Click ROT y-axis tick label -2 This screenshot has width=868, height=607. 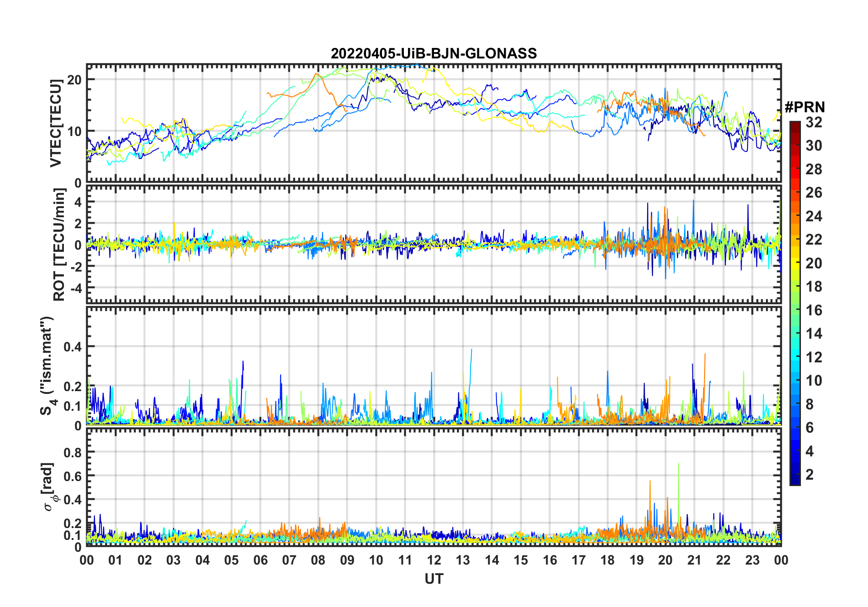(x=76, y=267)
